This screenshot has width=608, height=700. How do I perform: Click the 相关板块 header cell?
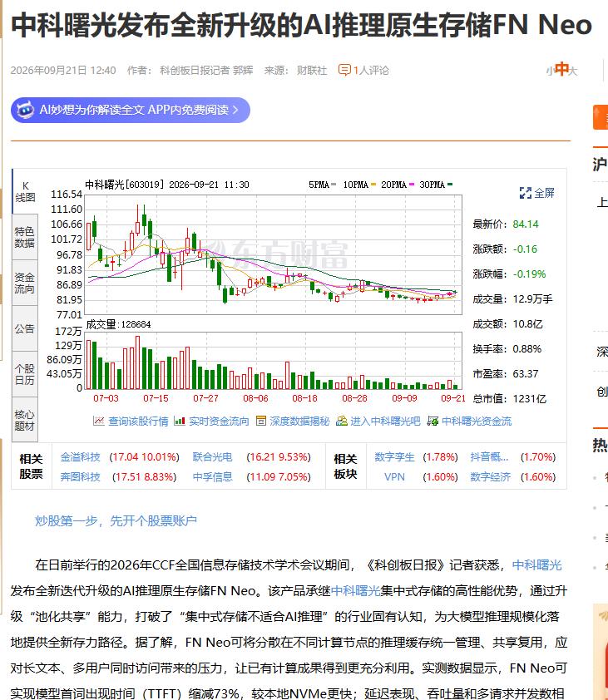[x=346, y=466]
